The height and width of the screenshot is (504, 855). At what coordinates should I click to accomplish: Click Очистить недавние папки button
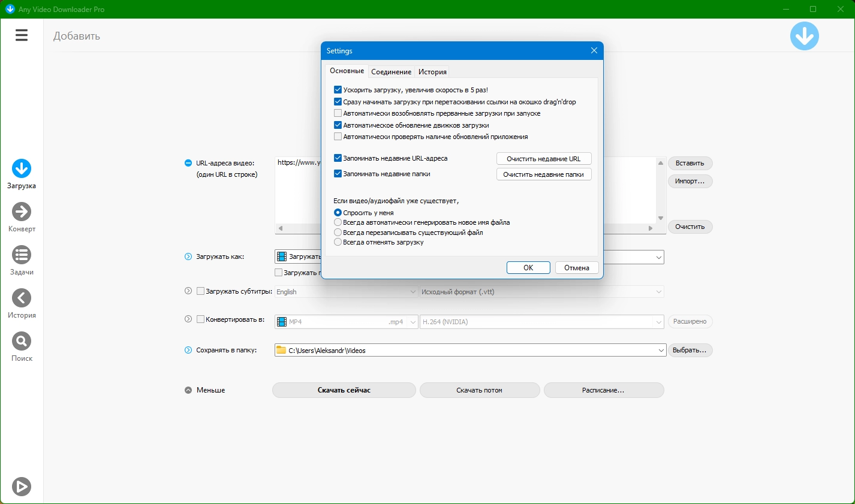pyautogui.click(x=544, y=174)
